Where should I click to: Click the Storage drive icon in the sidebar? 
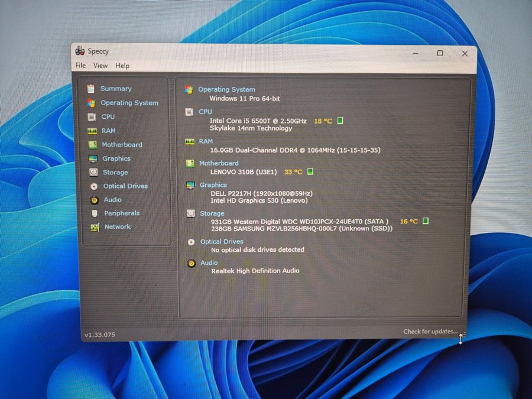tap(93, 173)
